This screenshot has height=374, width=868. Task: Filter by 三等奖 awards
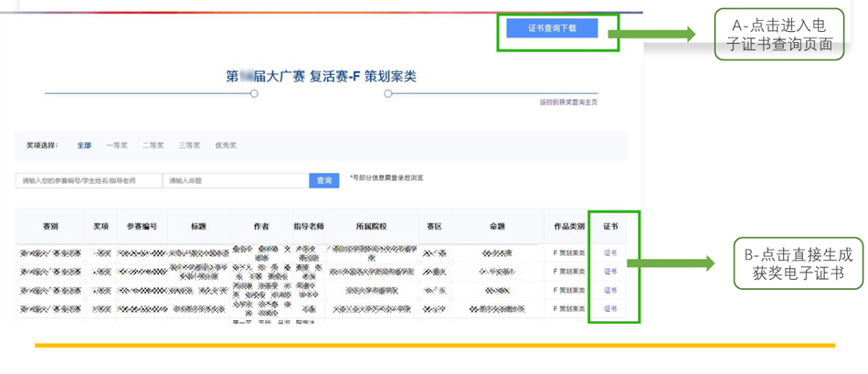189,145
